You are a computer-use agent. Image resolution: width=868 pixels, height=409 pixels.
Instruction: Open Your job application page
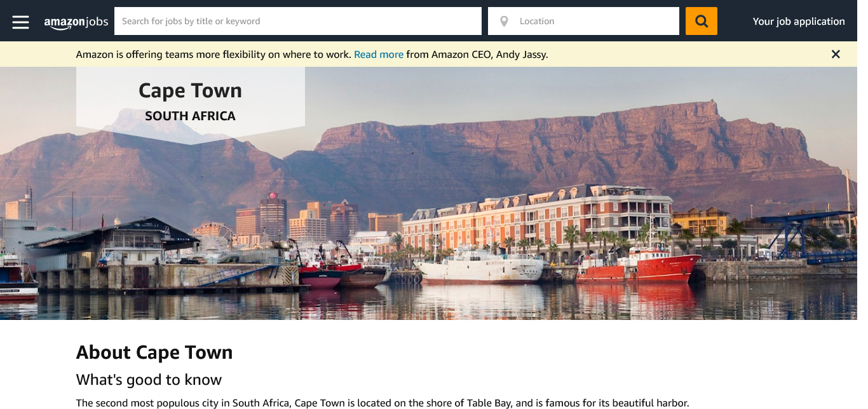pyautogui.click(x=798, y=22)
